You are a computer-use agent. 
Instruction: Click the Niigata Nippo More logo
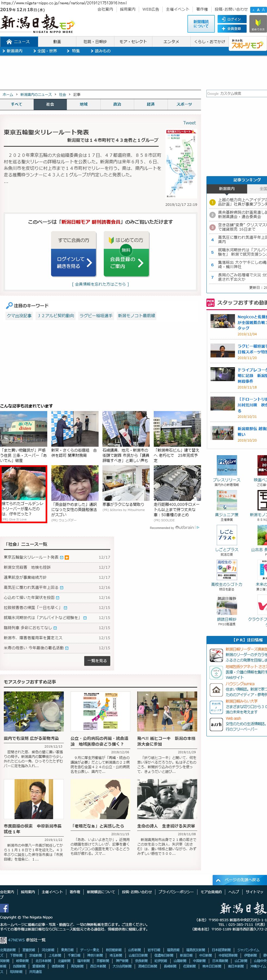37,24
